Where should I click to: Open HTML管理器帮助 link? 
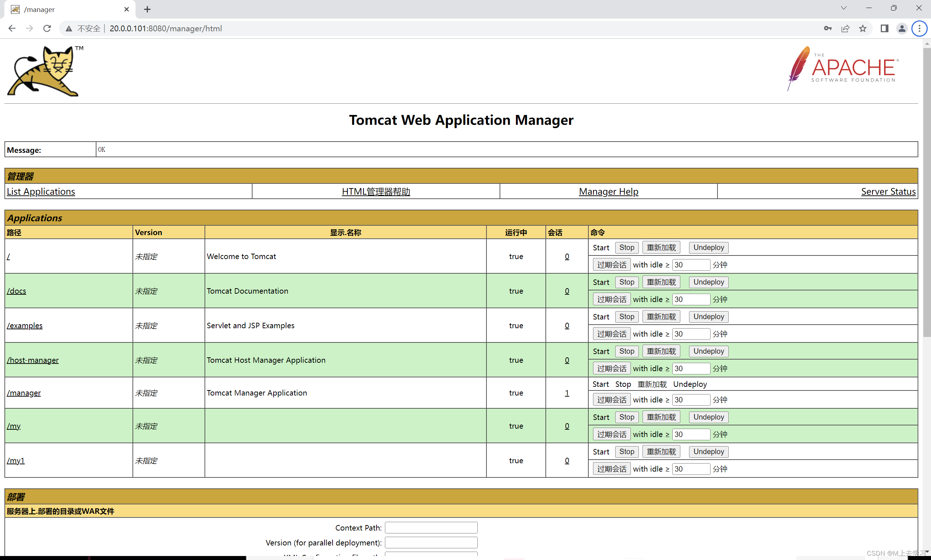coord(376,191)
